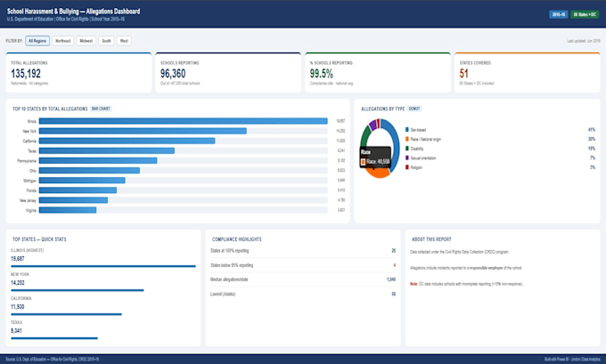Click the States at 100% reporting row

coord(303,251)
